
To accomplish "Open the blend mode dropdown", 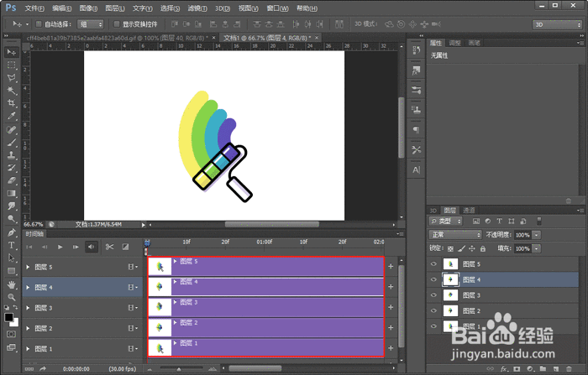I will 455,235.
